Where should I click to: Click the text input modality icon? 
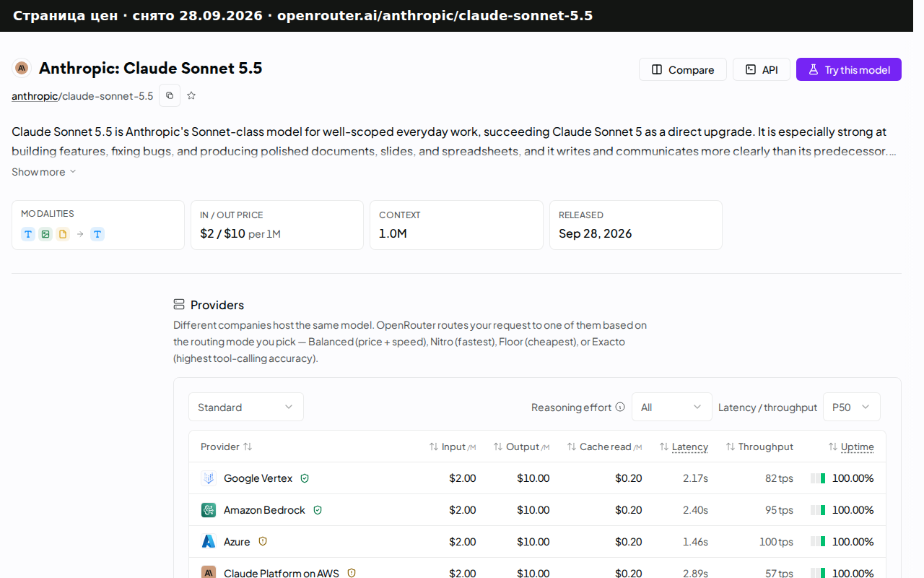tap(28, 234)
